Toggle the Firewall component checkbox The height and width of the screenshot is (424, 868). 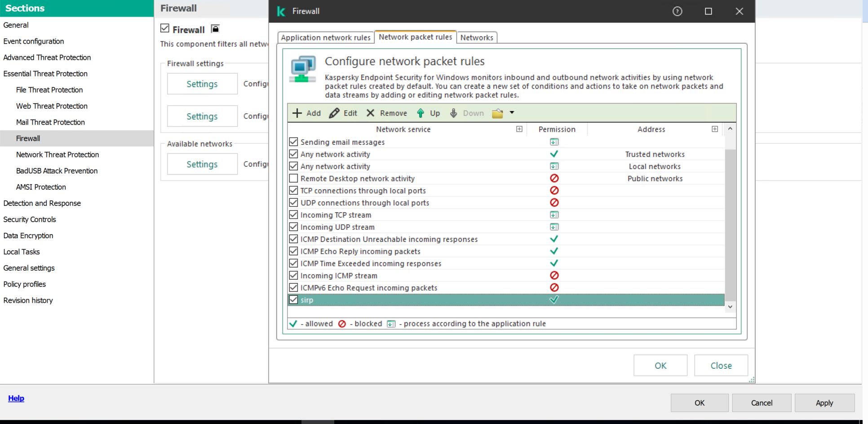tap(165, 28)
